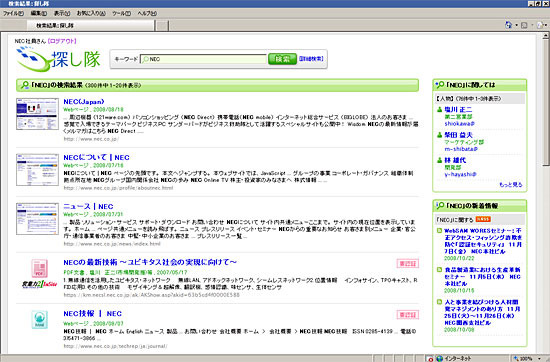Open the NECについて | NEC result

[96, 157]
